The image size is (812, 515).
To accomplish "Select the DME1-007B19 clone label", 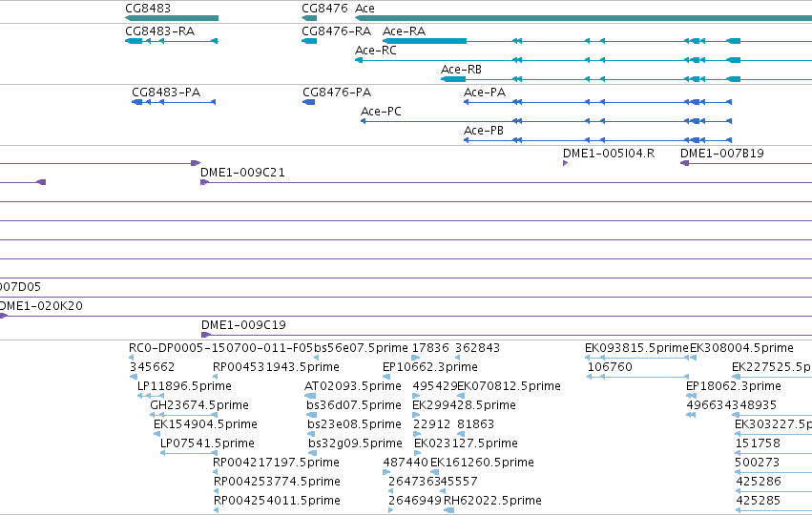I will click(x=722, y=154).
